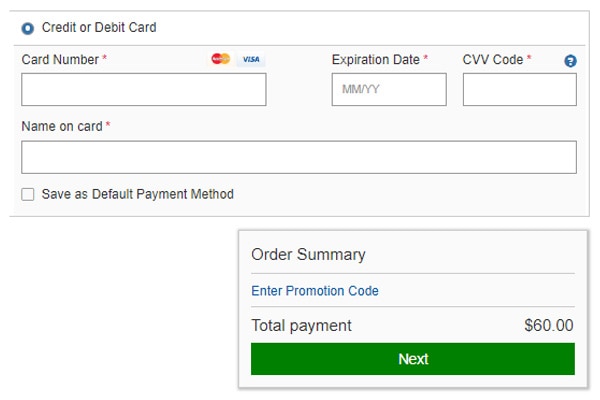Viewport: 600px width, 400px height.
Task: Select the Credit or Debit Card radio button
Action: [28, 29]
